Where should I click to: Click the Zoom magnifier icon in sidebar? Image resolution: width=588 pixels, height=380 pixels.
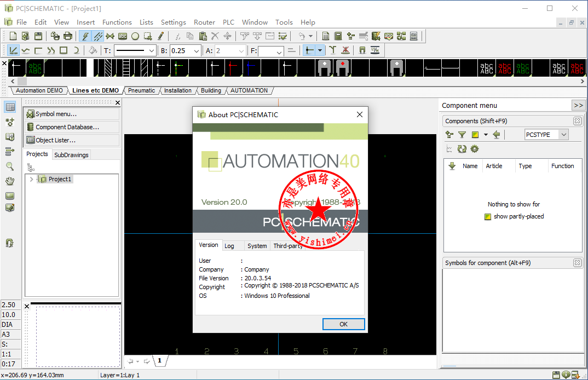10,166
